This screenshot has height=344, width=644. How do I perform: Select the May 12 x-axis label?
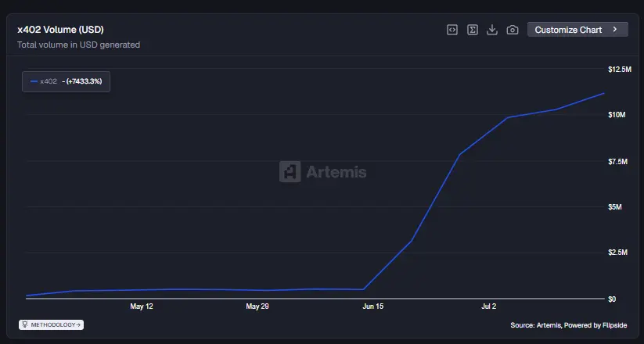(142, 306)
